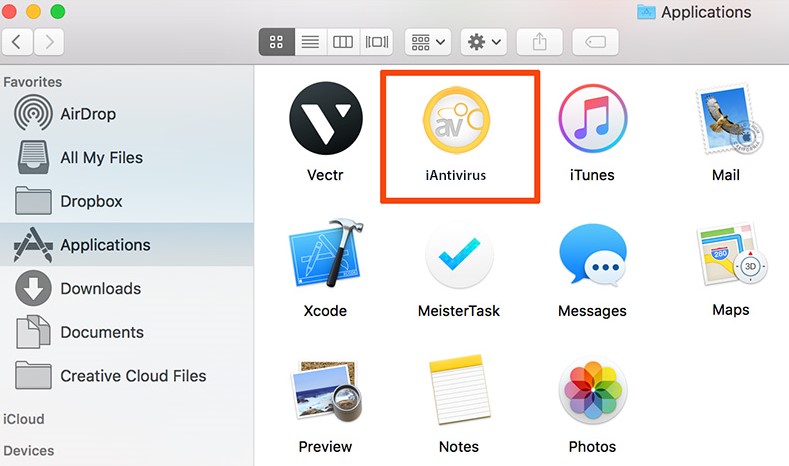Click the "Xcode" file name

pos(325,310)
